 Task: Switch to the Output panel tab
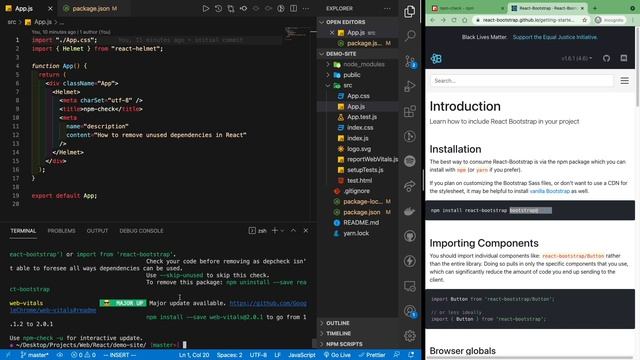coord(97,231)
